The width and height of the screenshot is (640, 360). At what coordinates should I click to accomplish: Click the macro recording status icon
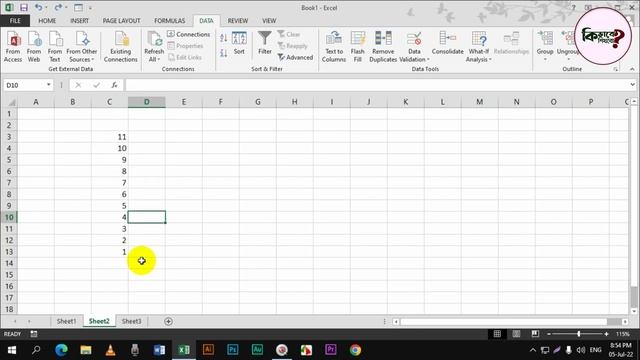click(34, 334)
